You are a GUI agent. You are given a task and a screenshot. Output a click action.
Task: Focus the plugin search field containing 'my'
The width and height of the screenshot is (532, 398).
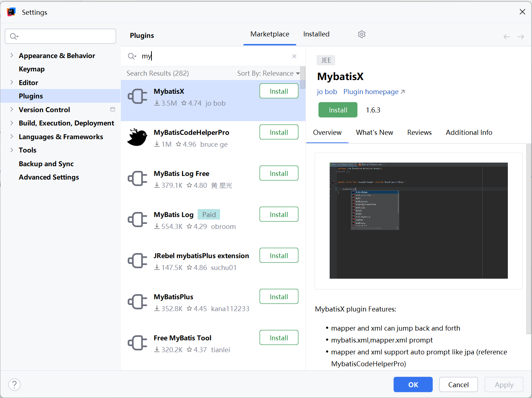pyautogui.click(x=213, y=56)
